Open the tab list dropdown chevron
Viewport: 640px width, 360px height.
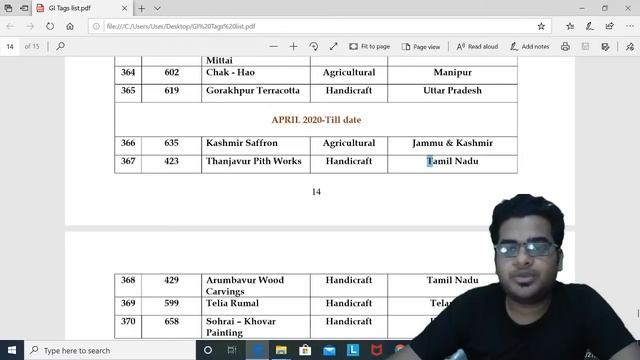point(157,8)
